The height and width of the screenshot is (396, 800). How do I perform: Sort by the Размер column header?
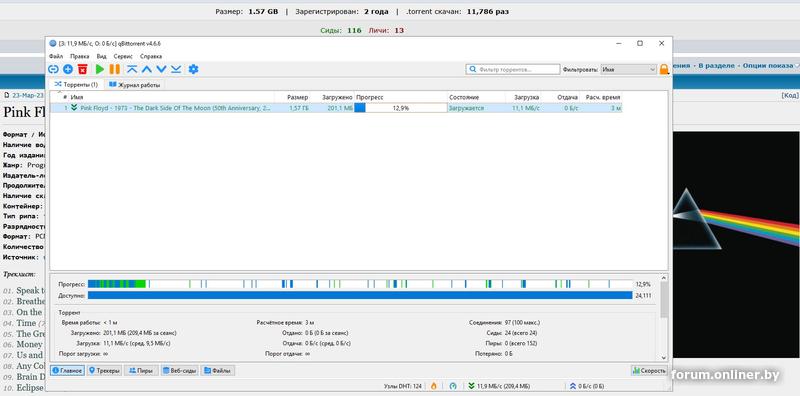tap(292, 97)
